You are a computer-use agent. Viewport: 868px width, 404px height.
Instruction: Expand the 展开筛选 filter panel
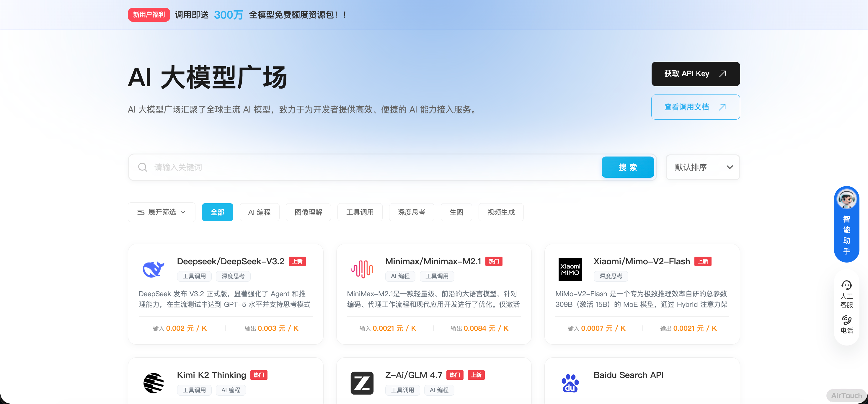[x=161, y=212]
